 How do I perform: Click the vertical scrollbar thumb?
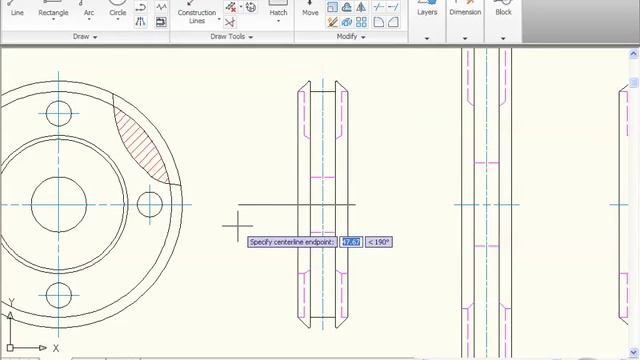pos(634,82)
